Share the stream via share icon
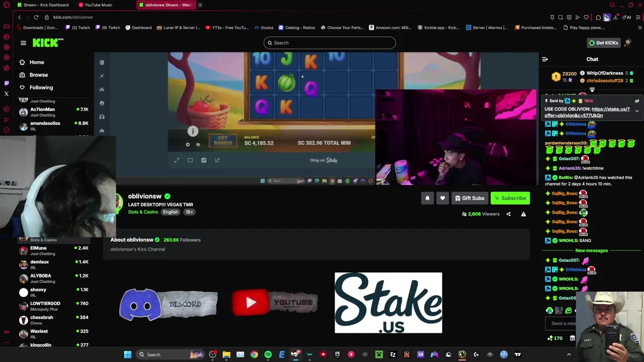Viewport: 644px width, 362px height. [x=508, y=214]
